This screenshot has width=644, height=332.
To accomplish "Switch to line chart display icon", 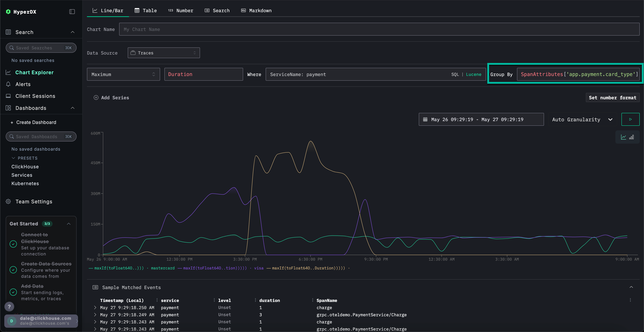I will pyautogui.click(x=623, y=137).
